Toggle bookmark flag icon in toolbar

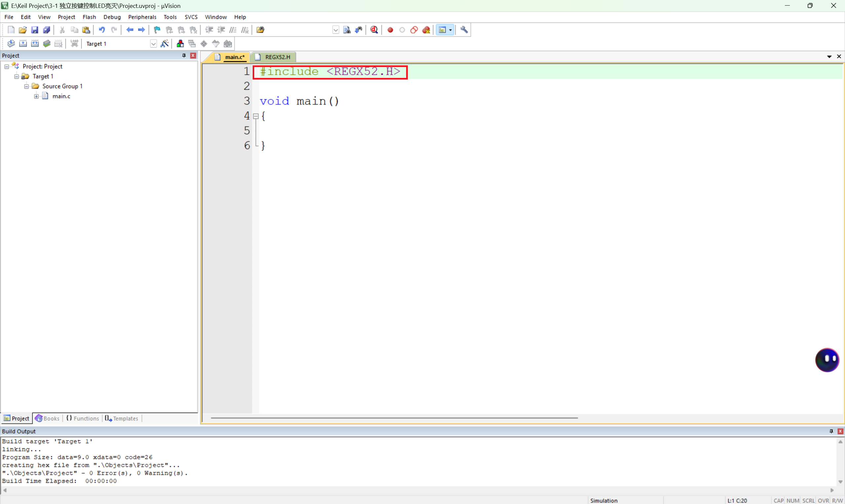pos(157,30)
